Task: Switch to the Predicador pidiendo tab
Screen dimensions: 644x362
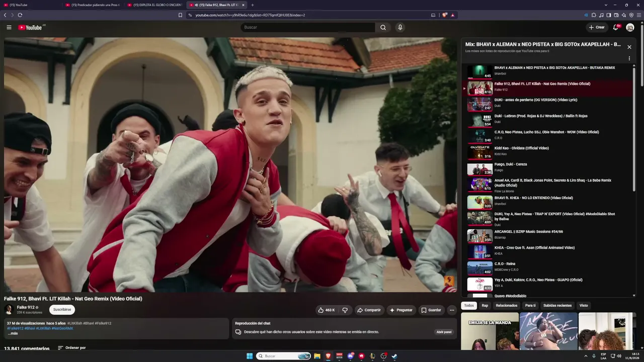Action: tap(93, 5)
